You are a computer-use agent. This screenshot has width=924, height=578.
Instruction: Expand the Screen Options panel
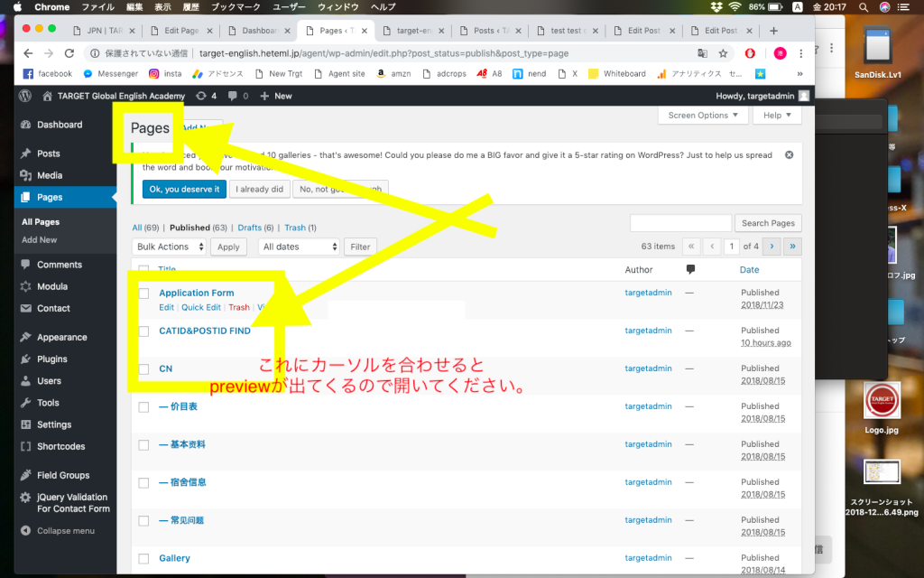pyautogui.click(x=704, y=116)
